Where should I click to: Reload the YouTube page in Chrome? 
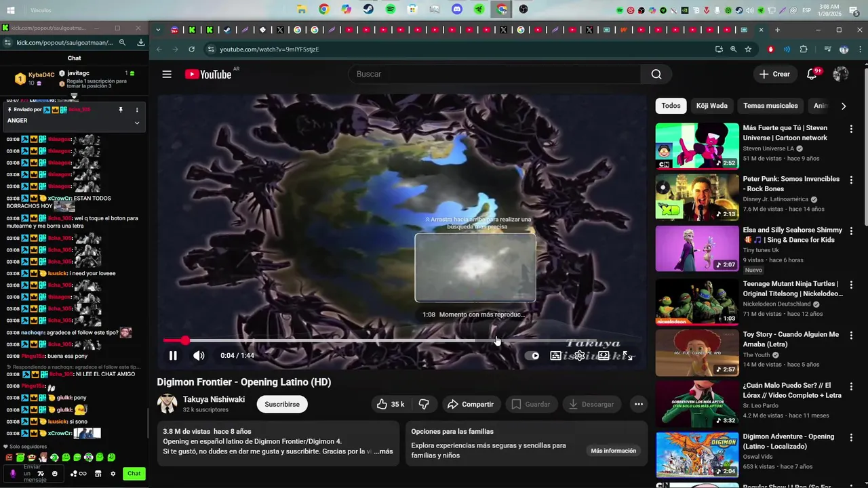[x=192, y=49]
